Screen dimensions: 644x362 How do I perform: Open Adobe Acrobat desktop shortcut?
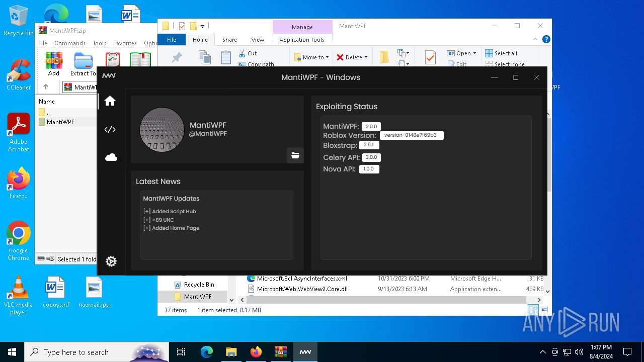click(x=19, y=133)
